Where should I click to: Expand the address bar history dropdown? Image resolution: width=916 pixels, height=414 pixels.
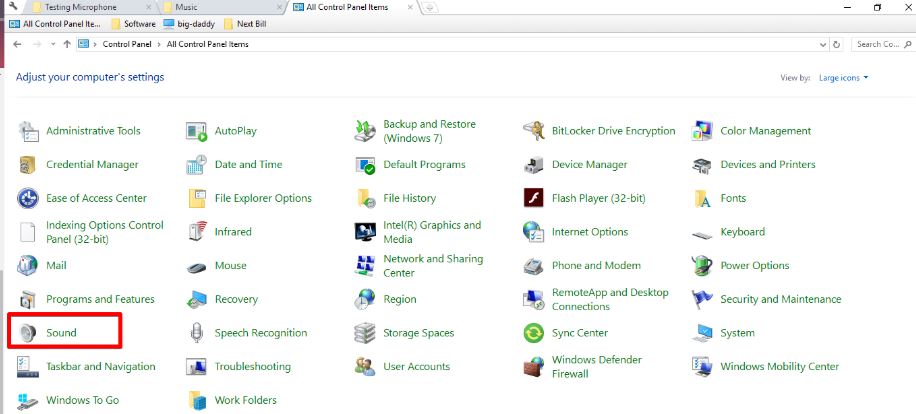(x=823, y=44)
